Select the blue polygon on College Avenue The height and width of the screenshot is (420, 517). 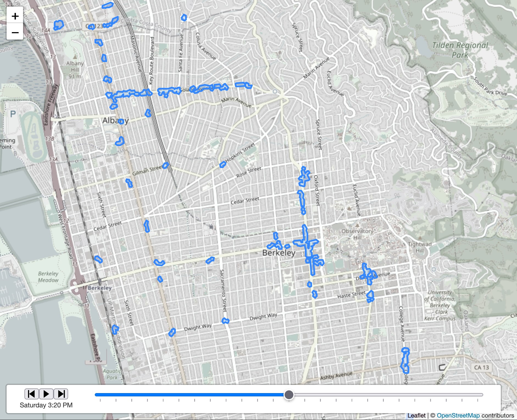pos(405,360)
